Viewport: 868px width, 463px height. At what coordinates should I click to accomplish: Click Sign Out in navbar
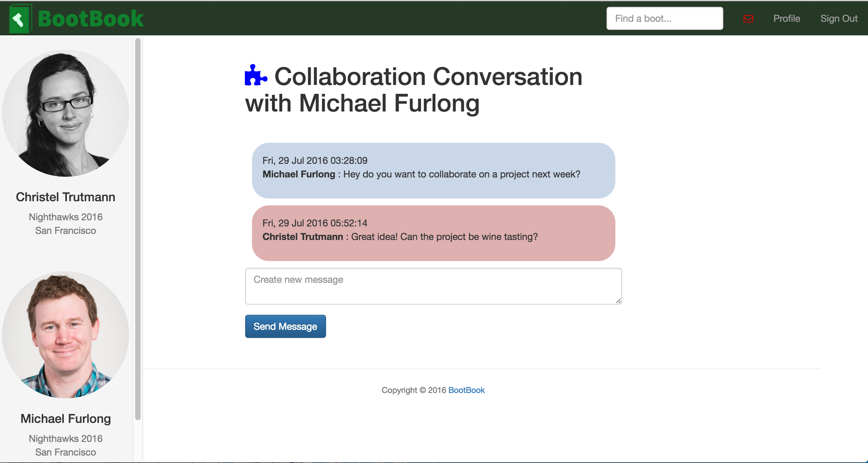(839, 19)
